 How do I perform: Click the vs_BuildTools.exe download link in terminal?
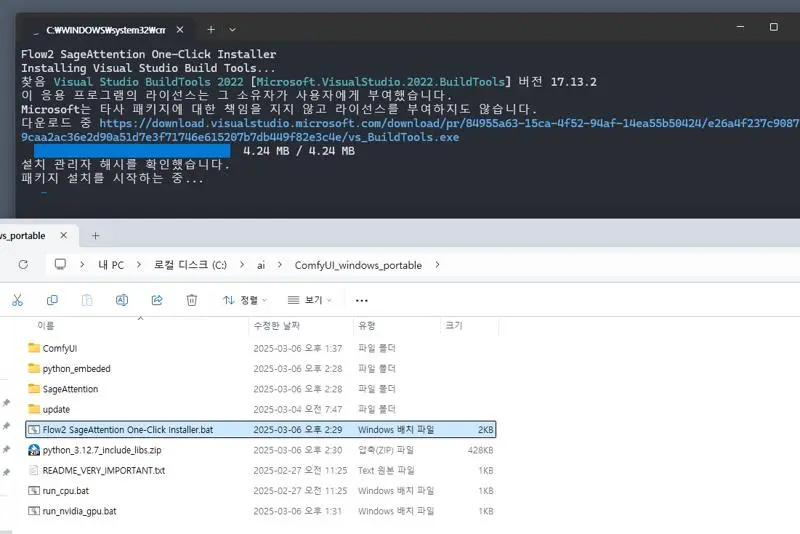tap(410, 130)
